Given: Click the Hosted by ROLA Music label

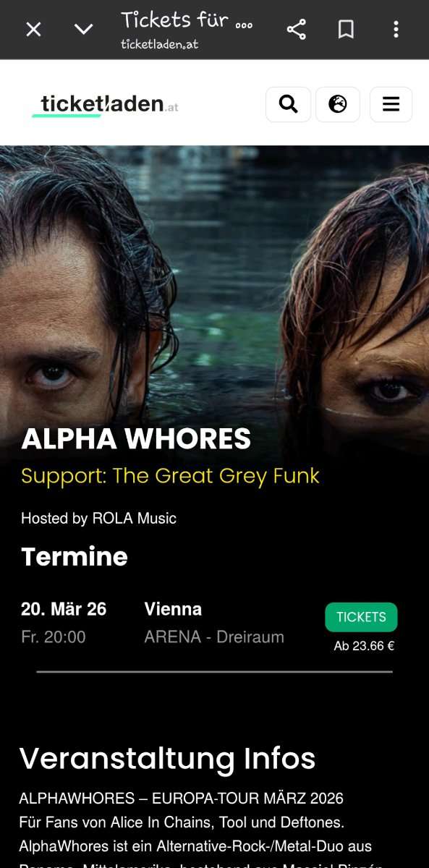Looking at the screenshot, I should [x=98, y=518].
